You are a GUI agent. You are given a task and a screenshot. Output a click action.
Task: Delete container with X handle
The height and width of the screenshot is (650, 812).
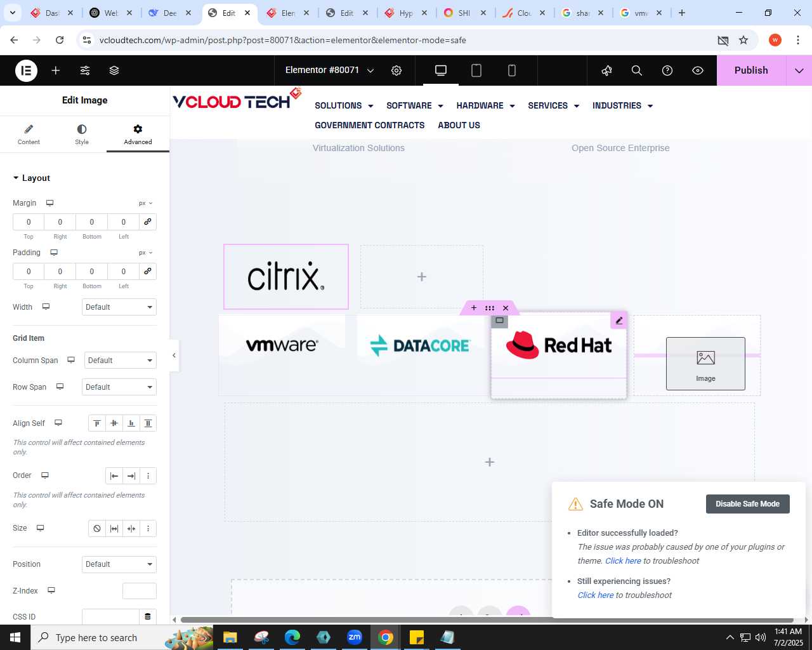tap(506, 308)
